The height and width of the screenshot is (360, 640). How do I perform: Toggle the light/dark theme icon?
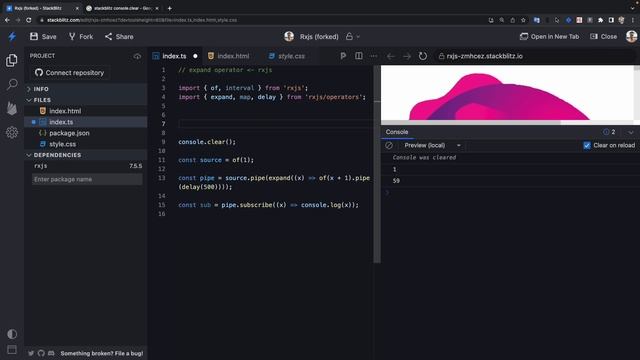12,334
